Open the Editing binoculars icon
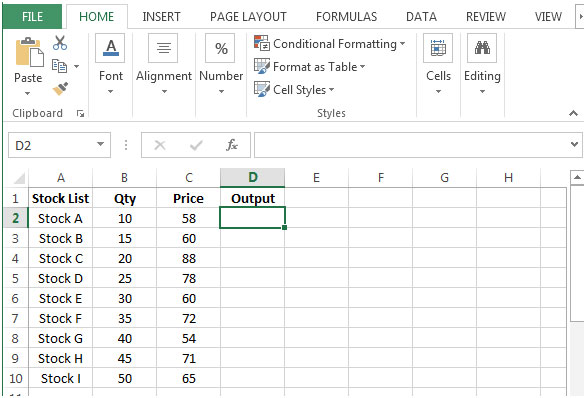 pyautogui.click(x=482, y=48)
